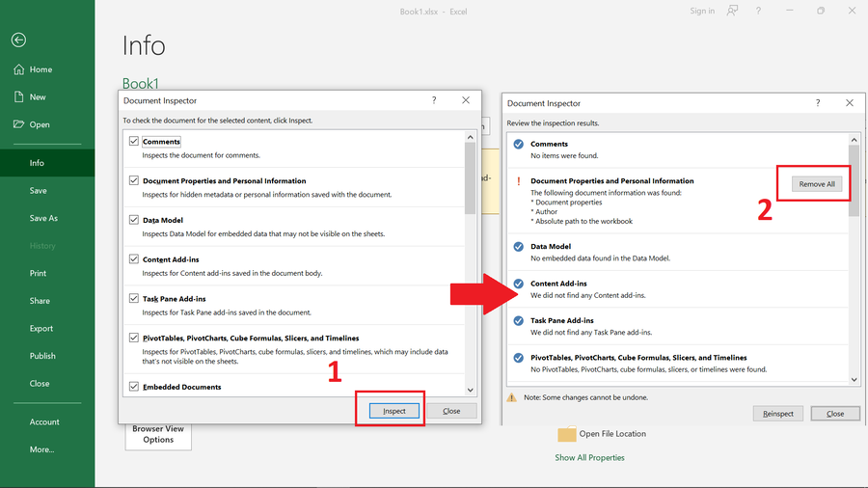Click blue checkmark beside Task Pane Add-ins result
The height and width of the screenshot is (488, 868).
pos(518,320)
